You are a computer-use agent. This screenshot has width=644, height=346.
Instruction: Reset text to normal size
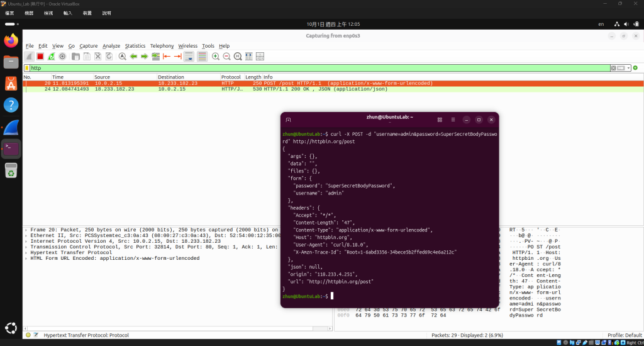(x=238, y=56)
